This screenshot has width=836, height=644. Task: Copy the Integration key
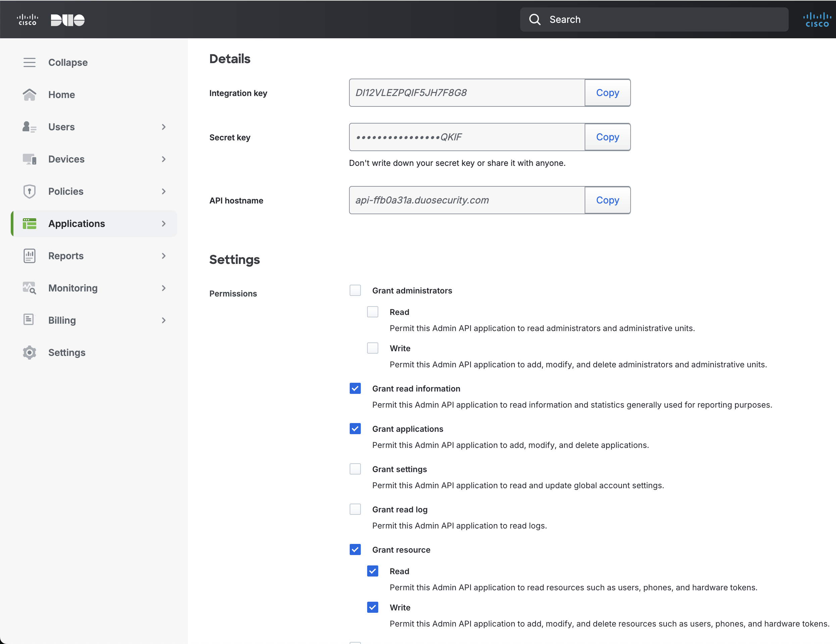607,93
